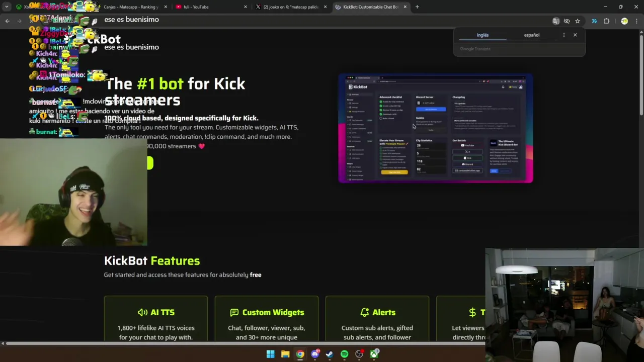Click the "Custom sub alerts, gifted" description
The height and width of the screenshot is (362, 644).
click(377, 333)
